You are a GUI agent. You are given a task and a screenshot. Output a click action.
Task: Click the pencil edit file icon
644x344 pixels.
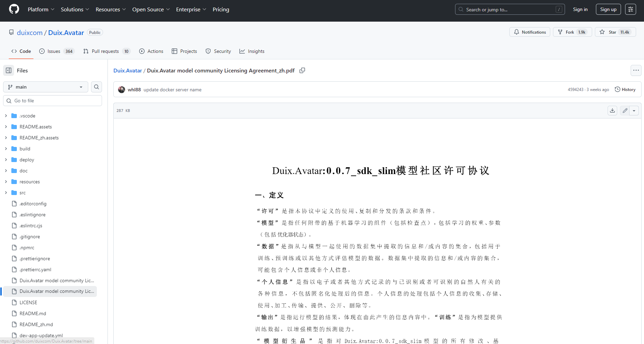click(x=625, y=111)
